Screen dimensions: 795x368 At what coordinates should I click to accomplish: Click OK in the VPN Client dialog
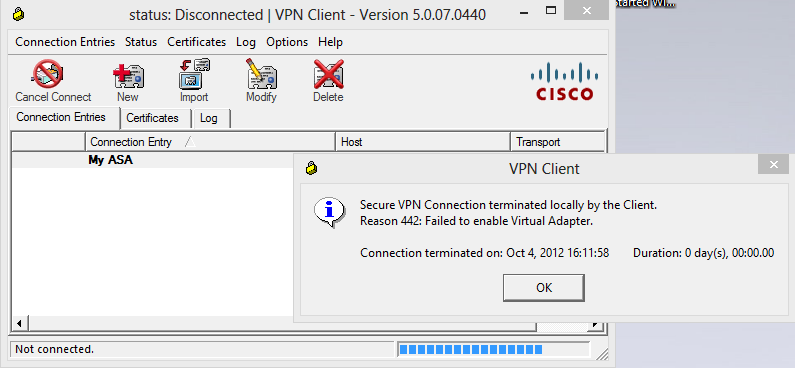pos(544,287)
